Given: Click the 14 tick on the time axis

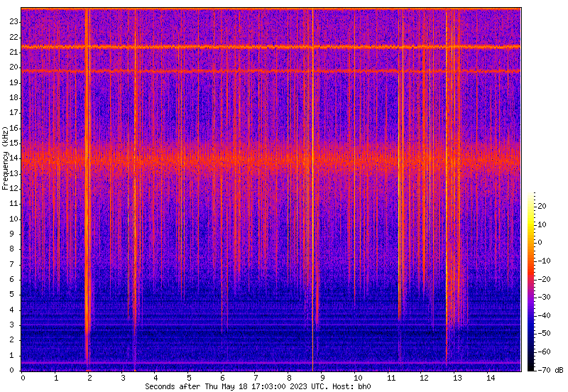Looking at the screenshot, I should [491, 378].
